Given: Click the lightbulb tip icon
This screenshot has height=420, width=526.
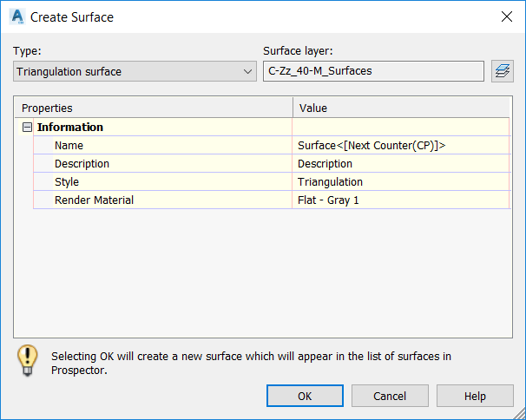Looking at the screenshot, I should pos(28,360).
